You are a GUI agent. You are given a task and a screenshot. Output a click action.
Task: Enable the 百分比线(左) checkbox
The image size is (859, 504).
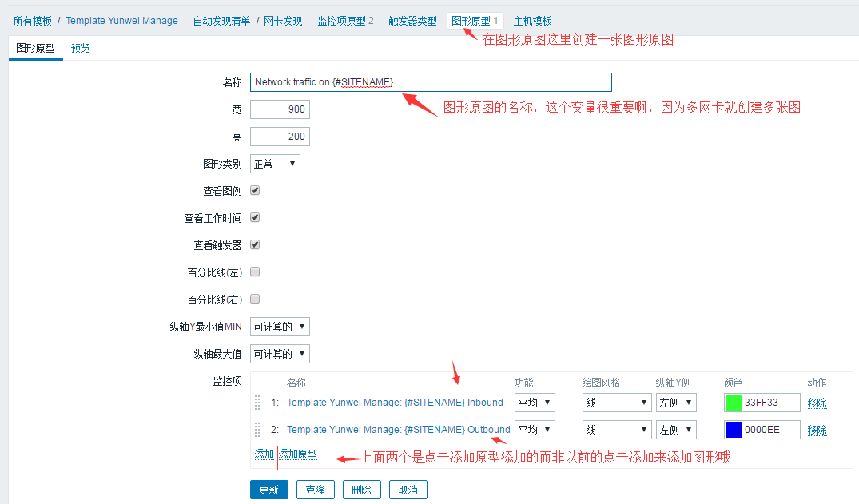[x=255, y=272]
